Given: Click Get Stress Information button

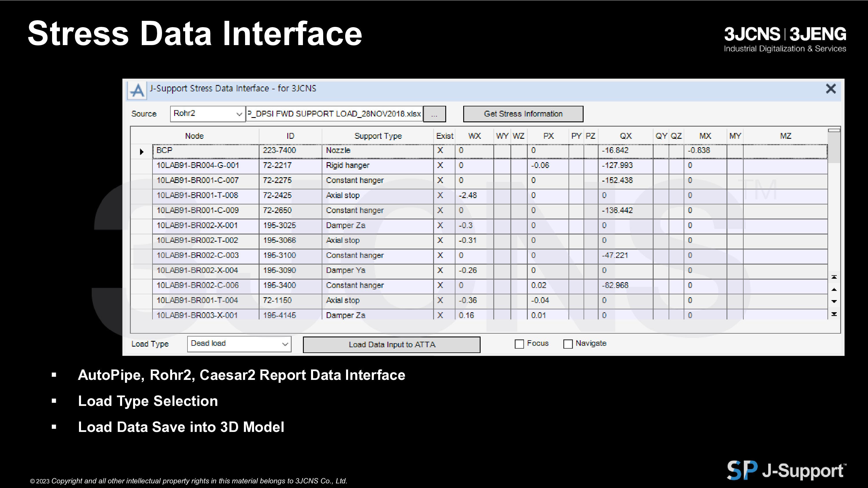Looking at the screenshot, I should click(x=523, y=114).
